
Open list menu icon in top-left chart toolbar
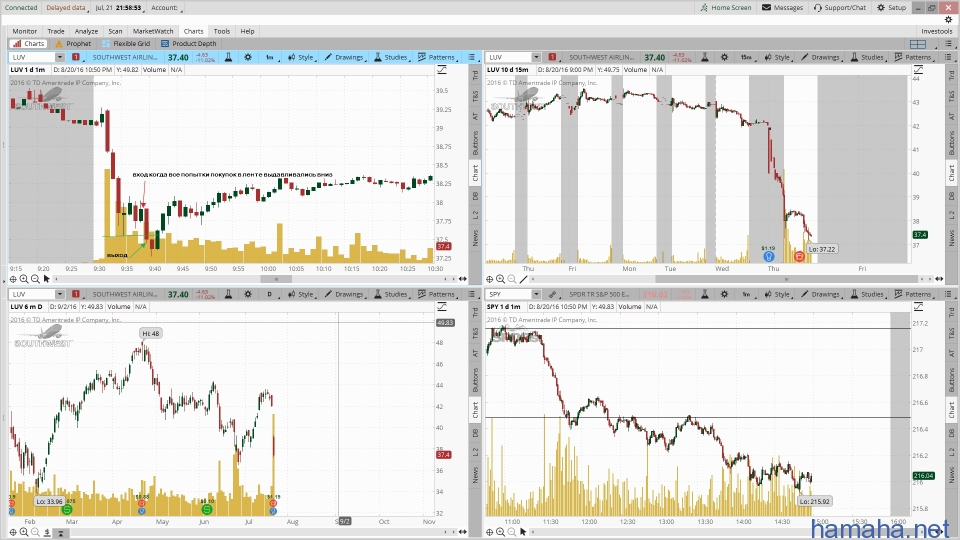(471, 57)
